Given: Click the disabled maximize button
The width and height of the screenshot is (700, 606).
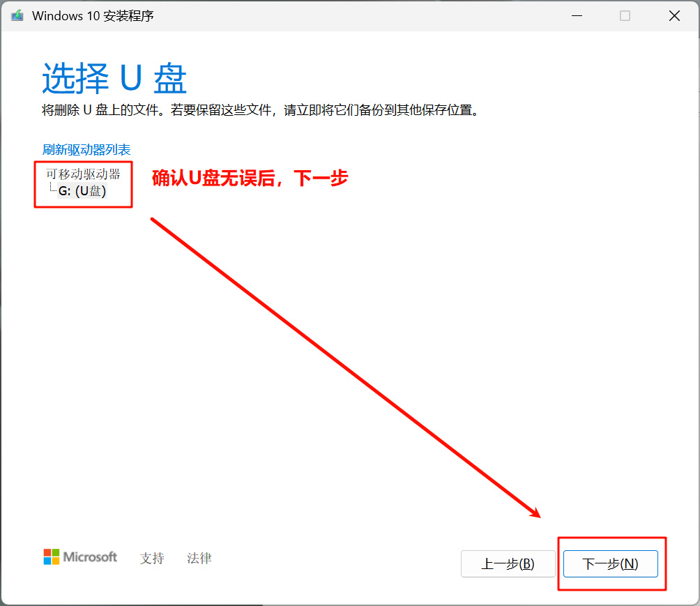Looking at the screenshot, I should (x=625, y=15).
